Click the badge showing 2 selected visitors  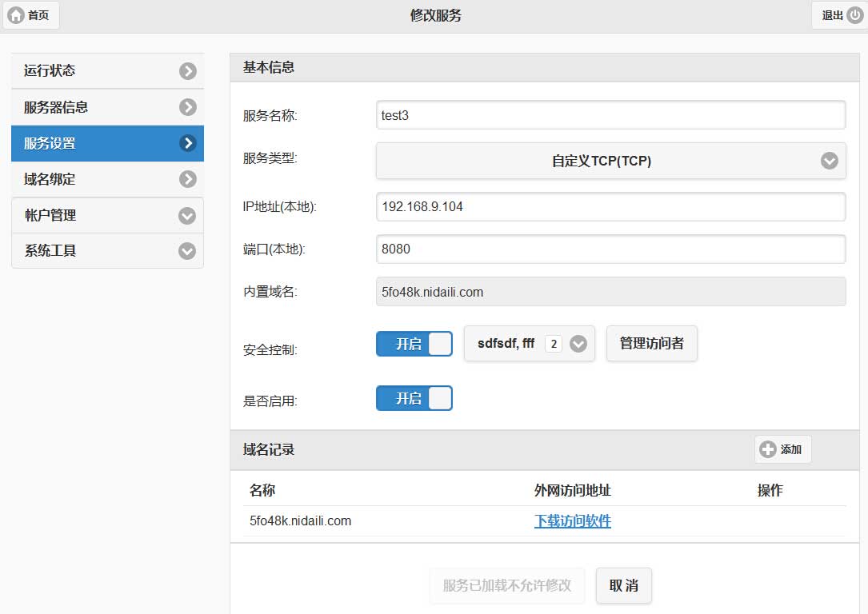553,344
